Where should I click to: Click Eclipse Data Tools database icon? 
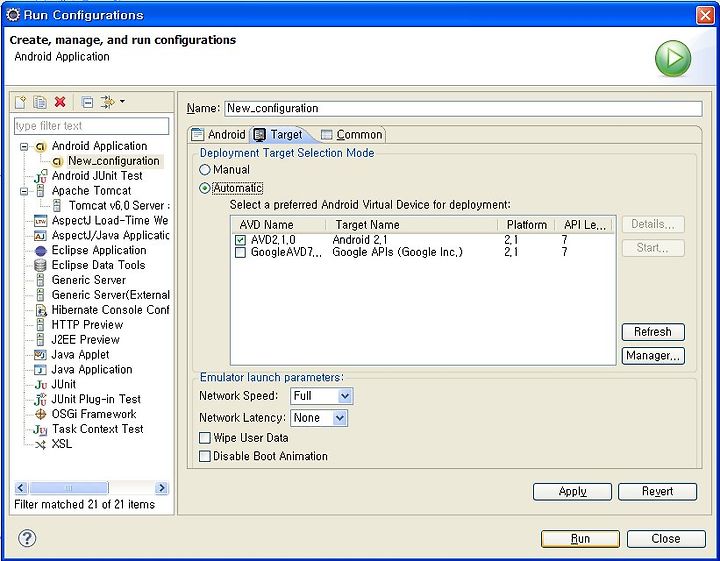[40, 265]
